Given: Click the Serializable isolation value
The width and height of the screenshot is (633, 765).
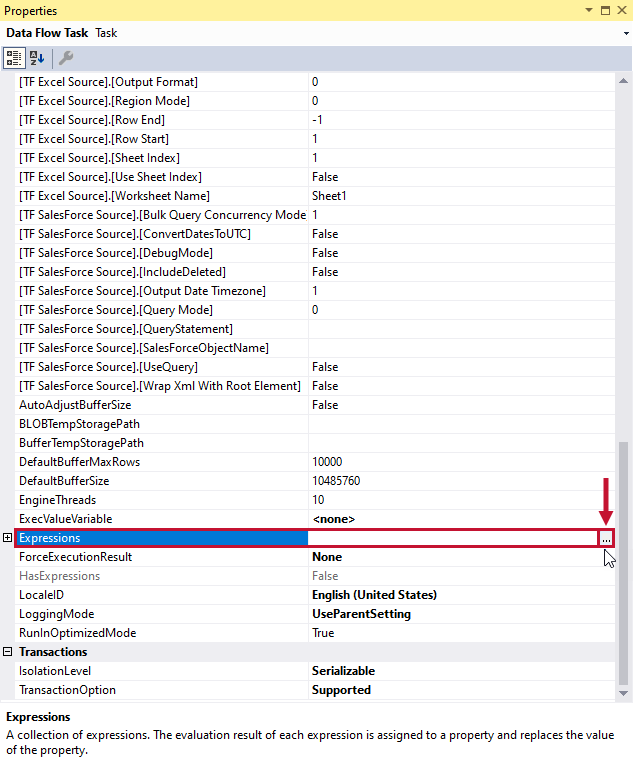Looking at the screenshot, I should (343, 671).
